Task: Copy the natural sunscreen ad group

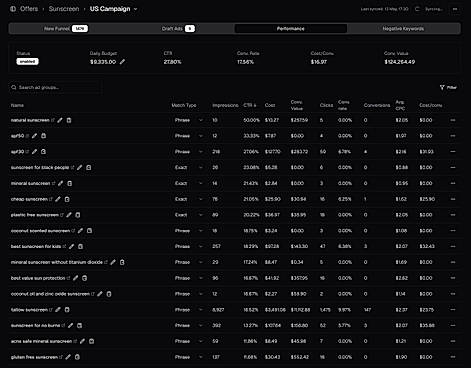Action: (x=69, y=120)
